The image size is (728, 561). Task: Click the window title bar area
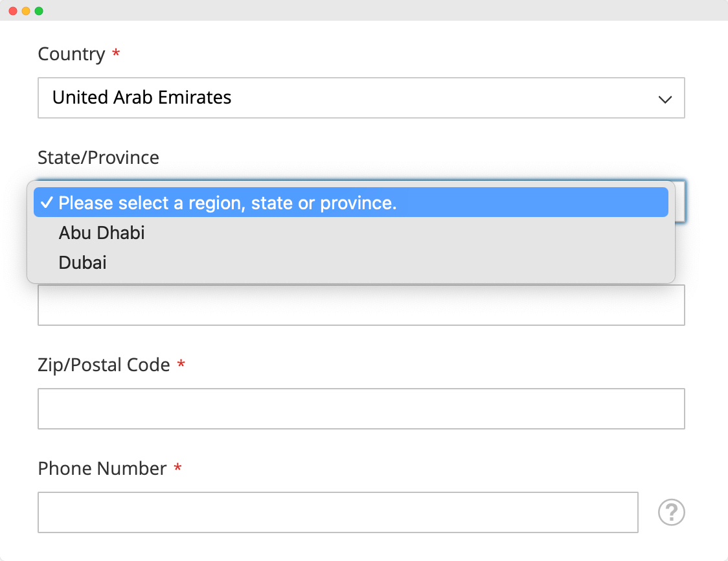[x=363, y=10]
